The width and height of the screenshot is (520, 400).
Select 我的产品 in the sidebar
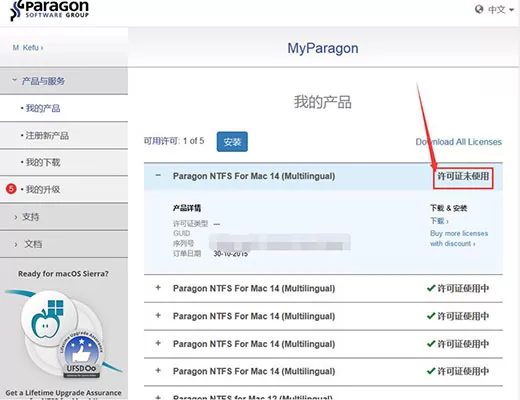click(x=43, y=108)
